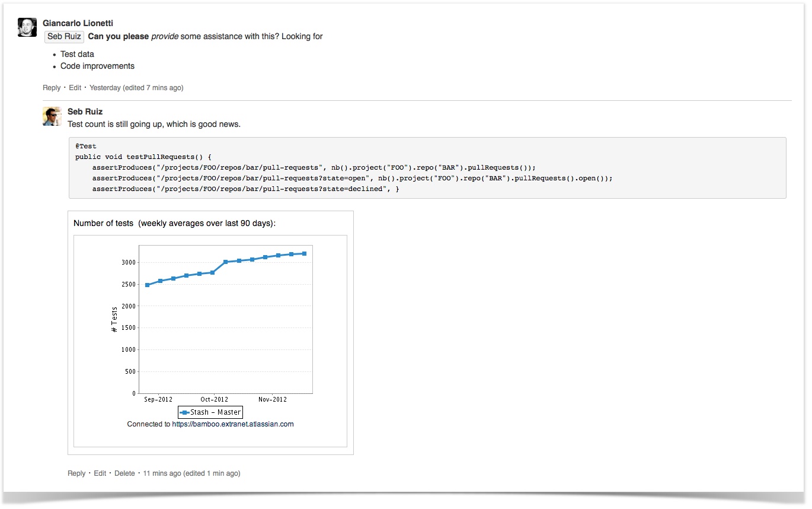Open Seb Ruiz's avatar picture
The width and height of the screenshot is (812, 509).
[x=52, y=116]
